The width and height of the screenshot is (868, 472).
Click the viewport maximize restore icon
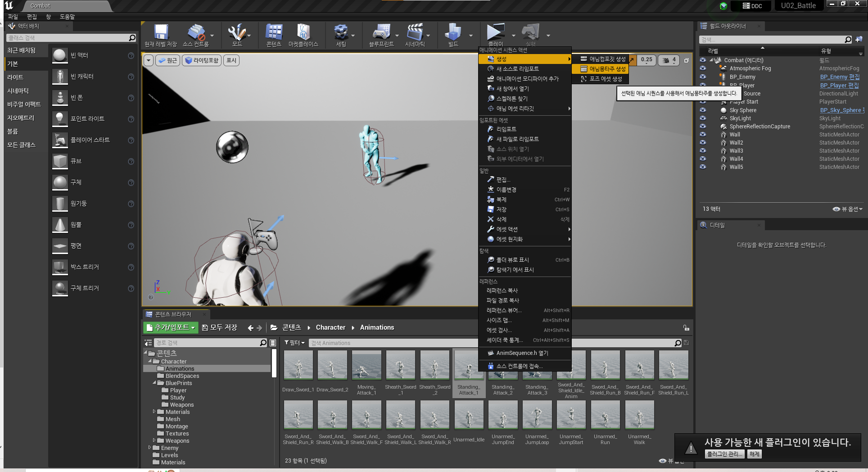coord(687,60)
